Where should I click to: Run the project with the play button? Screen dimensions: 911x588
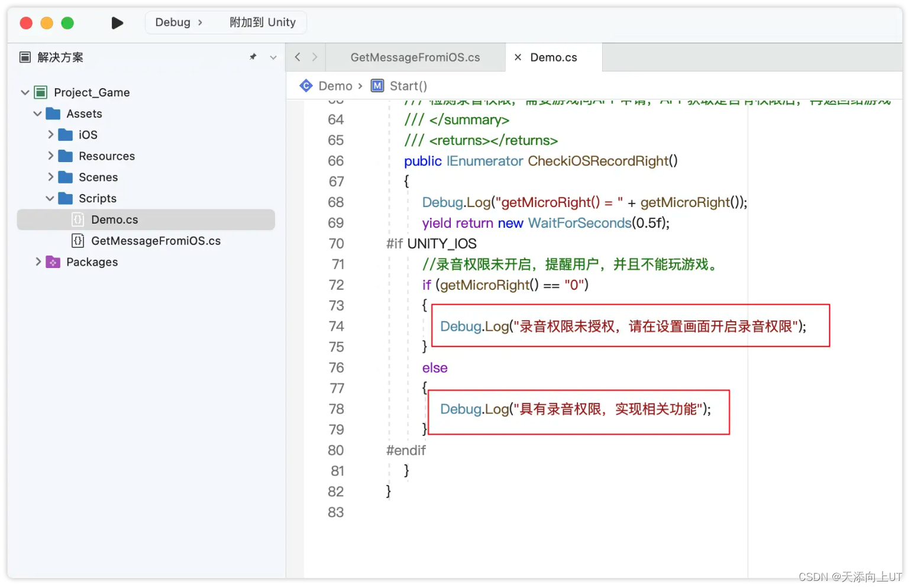[x=117, y=22]
